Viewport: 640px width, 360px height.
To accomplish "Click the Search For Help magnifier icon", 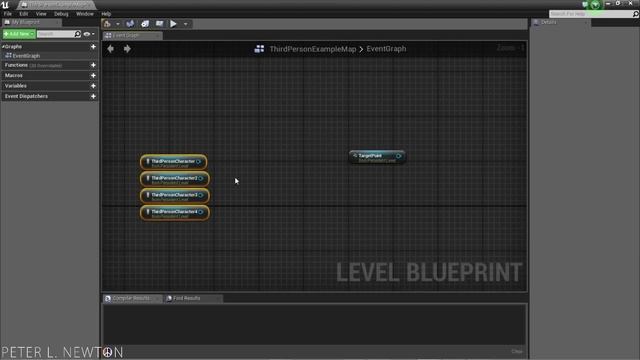I will [636, 14].
